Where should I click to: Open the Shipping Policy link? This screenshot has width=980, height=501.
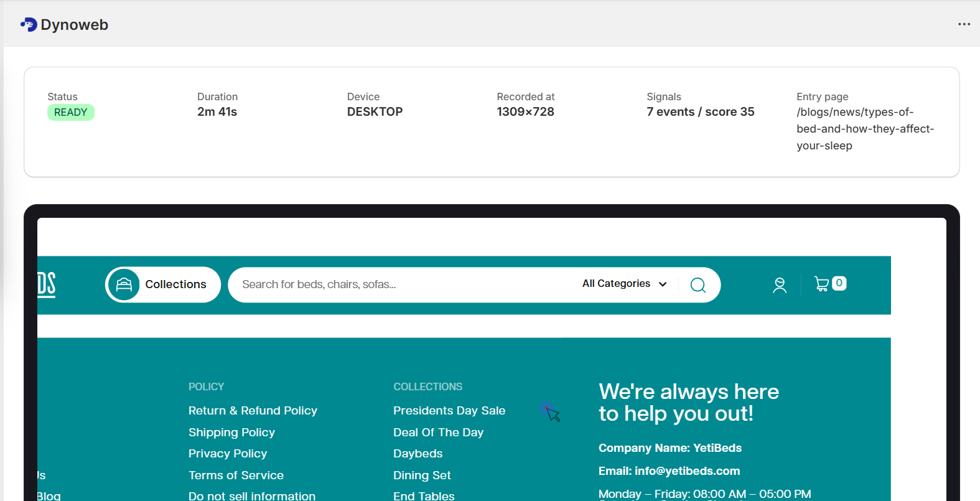coord(231,433)
